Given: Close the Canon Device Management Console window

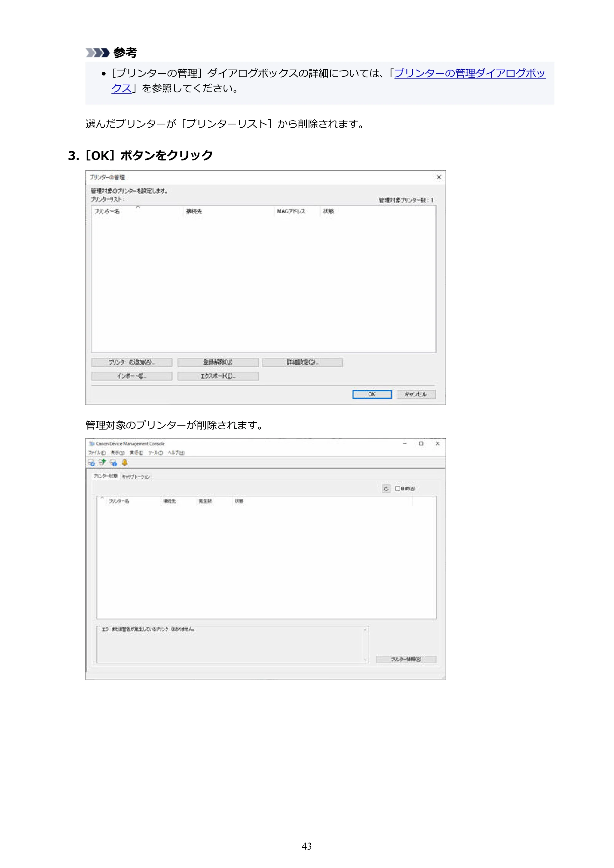Looking at the screenshot, I should 438,443.
